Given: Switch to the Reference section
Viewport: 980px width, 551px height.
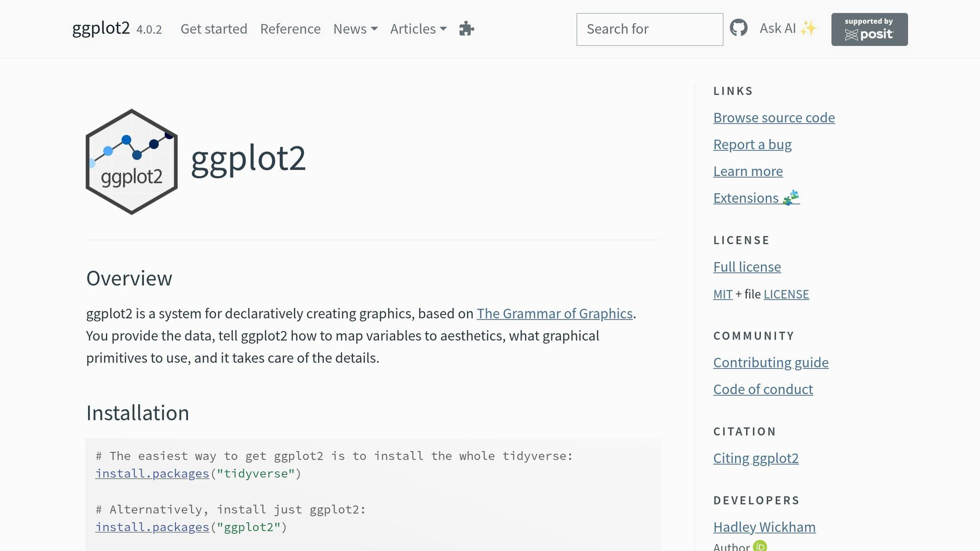Looking at the screenshot, I should coord(290,29).
